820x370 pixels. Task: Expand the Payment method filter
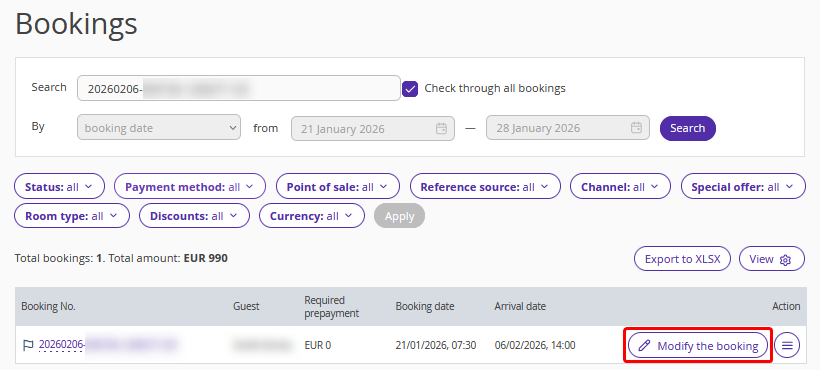(190, 187)
